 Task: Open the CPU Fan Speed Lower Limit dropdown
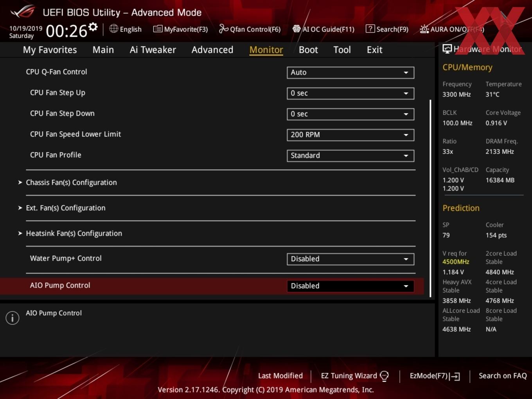[x=350, y=135]
